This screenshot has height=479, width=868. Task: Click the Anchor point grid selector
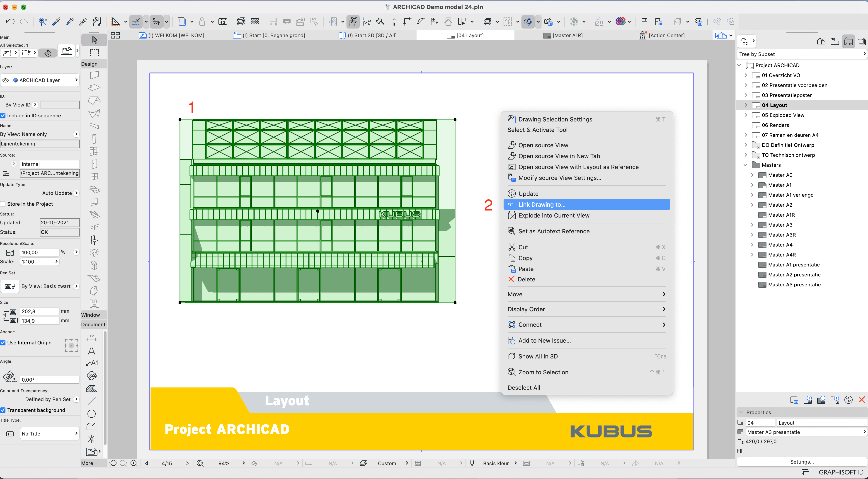click(71, 346)
